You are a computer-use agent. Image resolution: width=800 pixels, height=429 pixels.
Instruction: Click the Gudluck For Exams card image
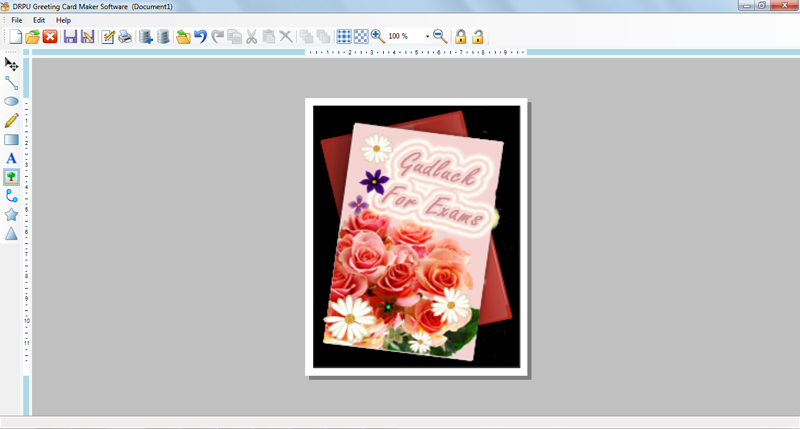(416, 237)
